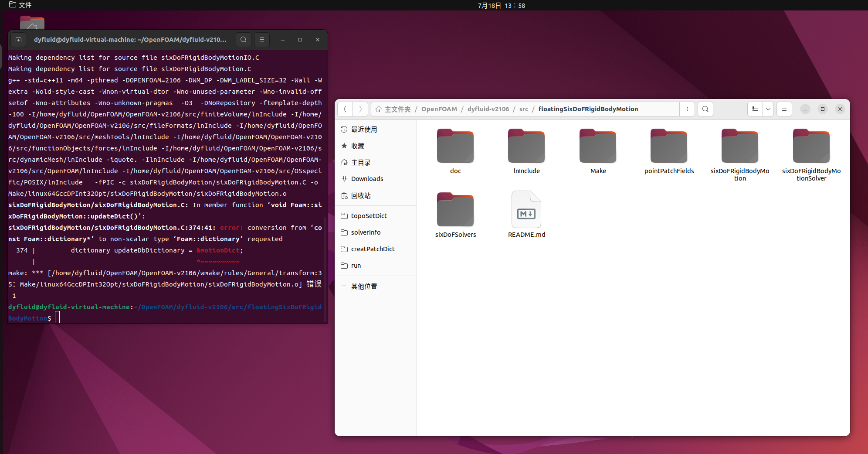This screenshot has width=868, height=454.
Task: Open the run bookmark
Action: [376, 266]
